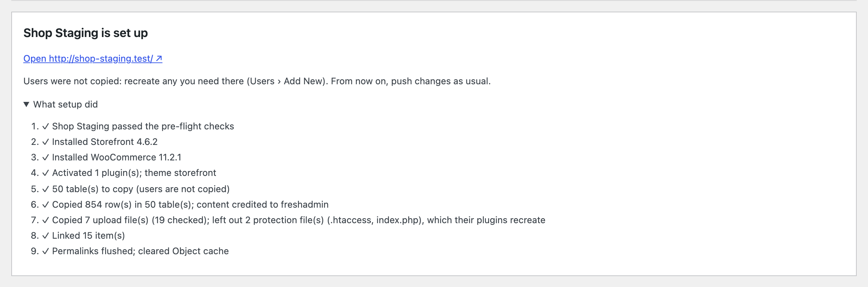Select the "cleared Object cache" step text
This screenshot has height=287, width=868.
pyautogui.click(x=183, y=251)
